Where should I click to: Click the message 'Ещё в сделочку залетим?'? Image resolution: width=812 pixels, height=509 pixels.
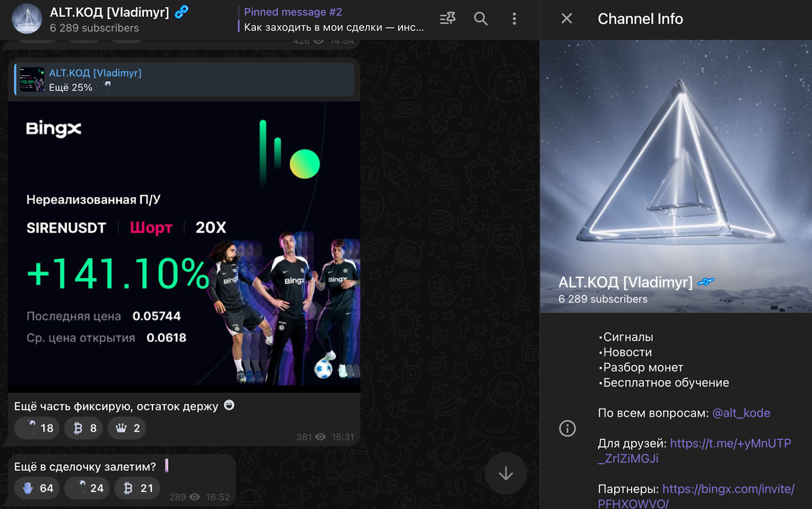click(85, 467)
